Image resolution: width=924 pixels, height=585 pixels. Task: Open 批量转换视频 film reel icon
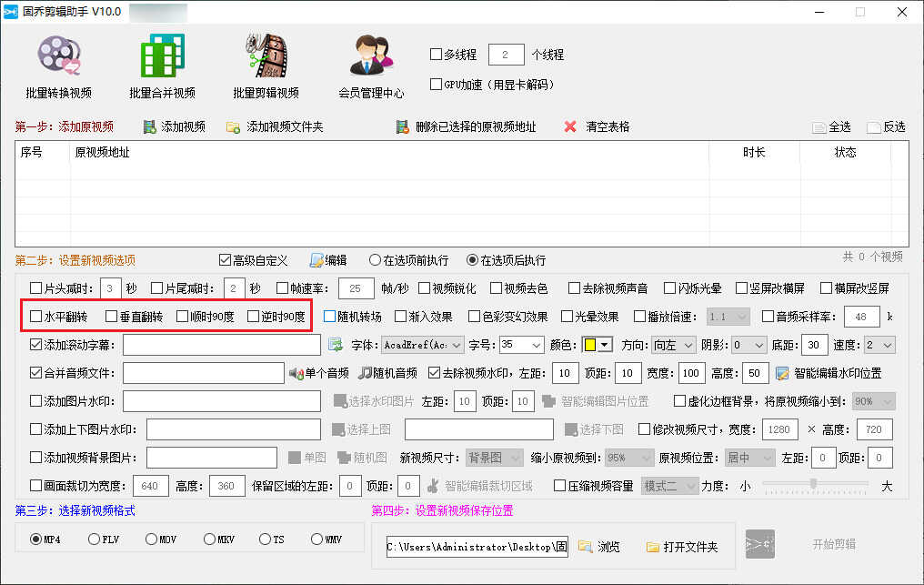pyautogui.click(x=59, y=56)
